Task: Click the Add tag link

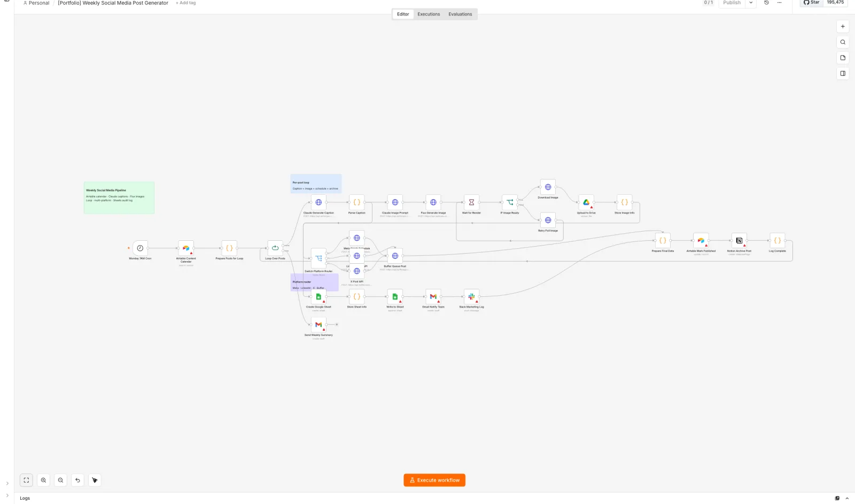Action: click(x=186, y=3)
